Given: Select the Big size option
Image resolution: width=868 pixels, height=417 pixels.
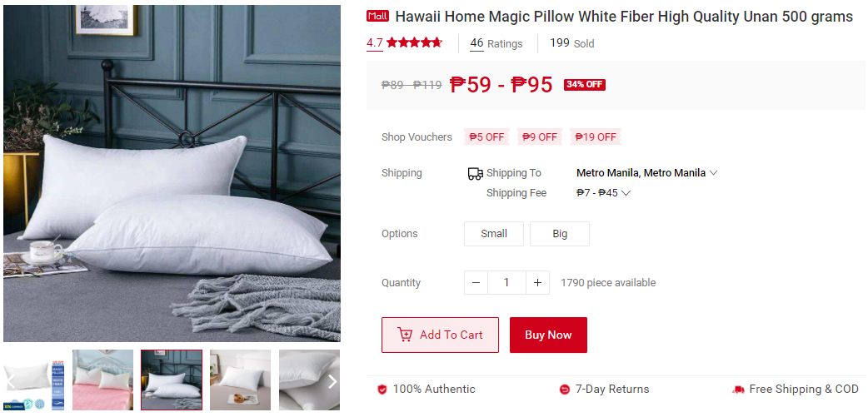Looking at the screenshot, I should point(560,234).
